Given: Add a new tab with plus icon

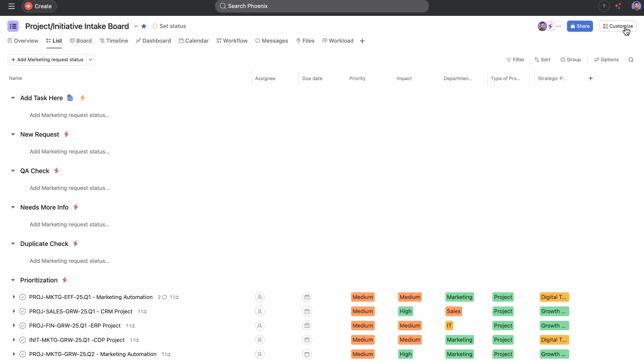Looking at the screenshot, I should click(362, 41).
